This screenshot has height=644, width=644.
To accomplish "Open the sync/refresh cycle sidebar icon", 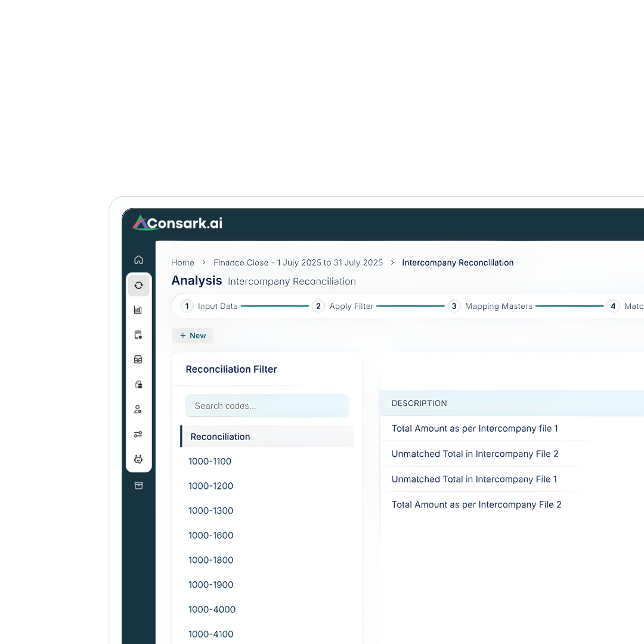I will [x=138, y=286].
